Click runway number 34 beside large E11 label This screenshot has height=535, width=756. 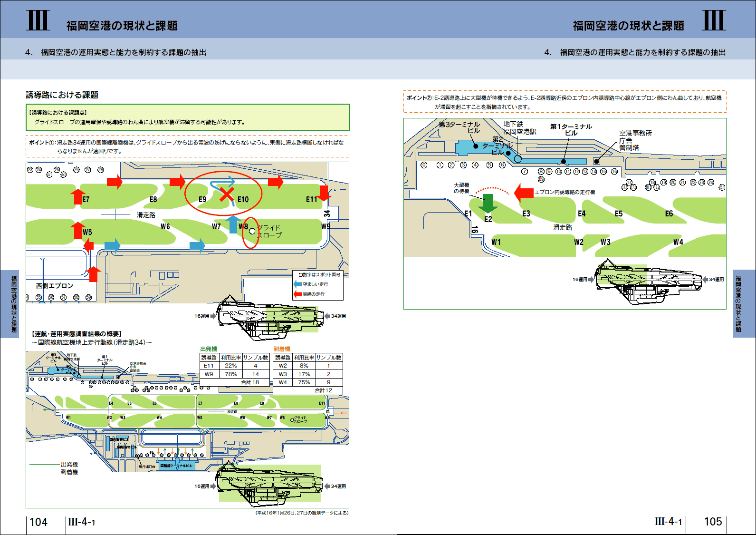[327, 214]
